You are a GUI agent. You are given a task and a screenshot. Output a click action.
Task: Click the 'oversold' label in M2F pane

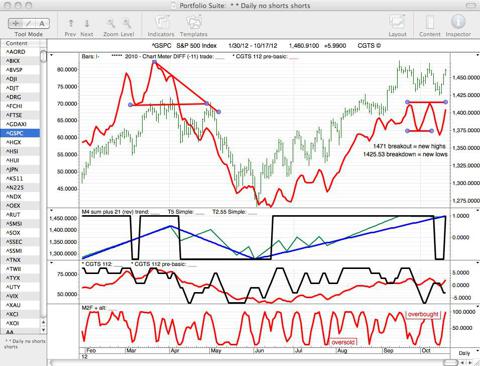(x=343, y=342)
